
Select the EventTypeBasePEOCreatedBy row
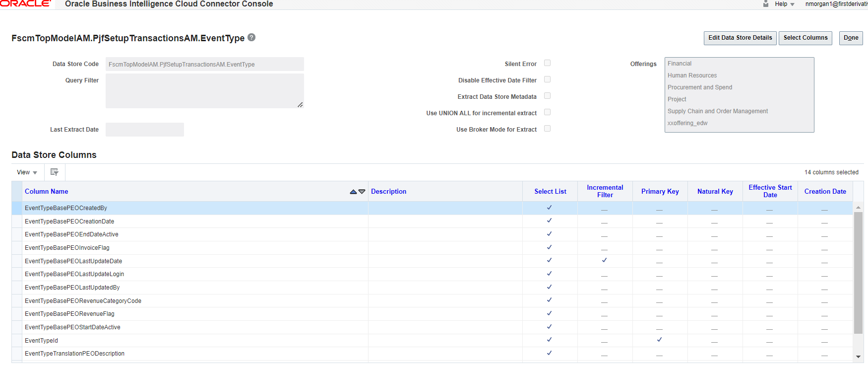pos(432,208)
